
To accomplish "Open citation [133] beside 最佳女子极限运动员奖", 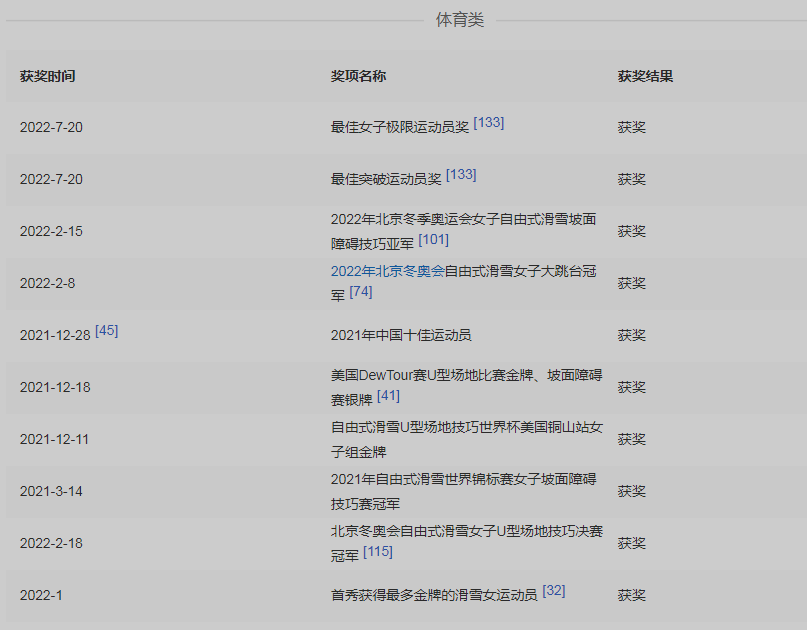I will point(489,123).
